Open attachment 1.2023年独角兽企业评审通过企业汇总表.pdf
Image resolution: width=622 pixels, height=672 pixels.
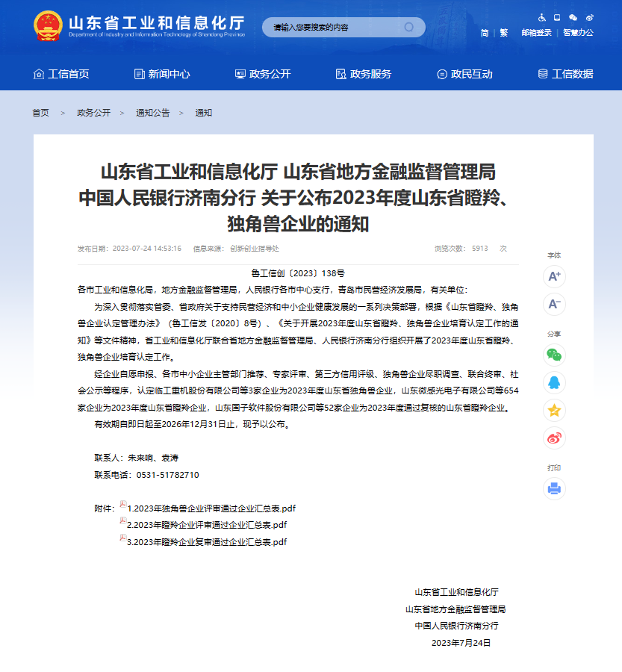211,508
